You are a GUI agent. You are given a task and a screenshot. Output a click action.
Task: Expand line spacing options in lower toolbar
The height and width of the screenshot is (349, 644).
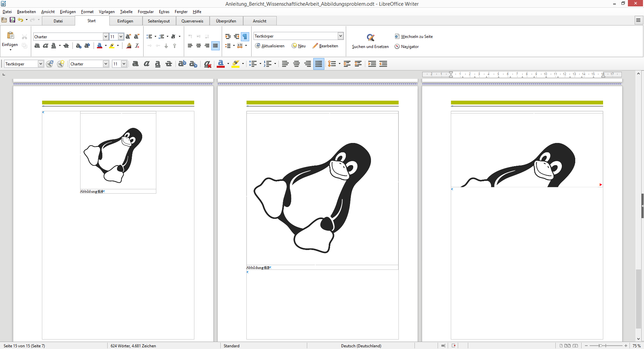(x=339, y=64)
